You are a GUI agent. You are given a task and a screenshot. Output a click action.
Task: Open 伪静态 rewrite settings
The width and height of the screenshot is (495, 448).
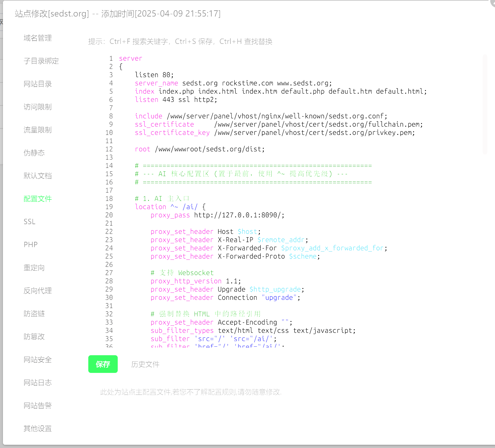point(34,153)
